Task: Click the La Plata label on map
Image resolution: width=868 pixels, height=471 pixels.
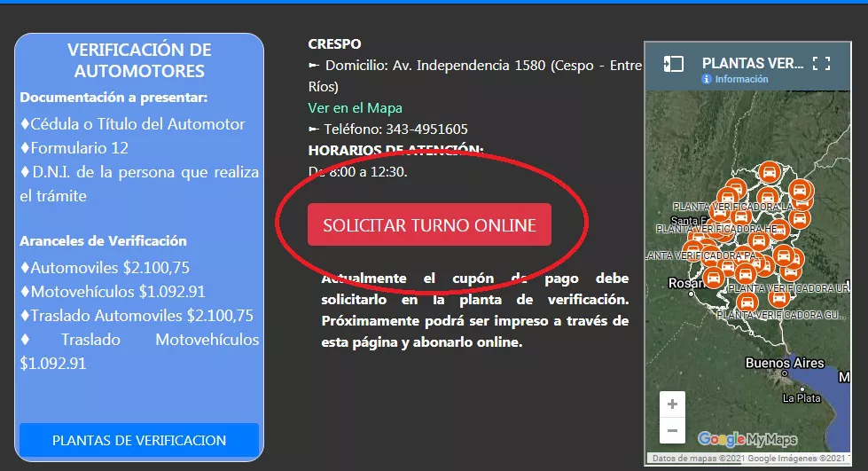Action: coord(801,398)
